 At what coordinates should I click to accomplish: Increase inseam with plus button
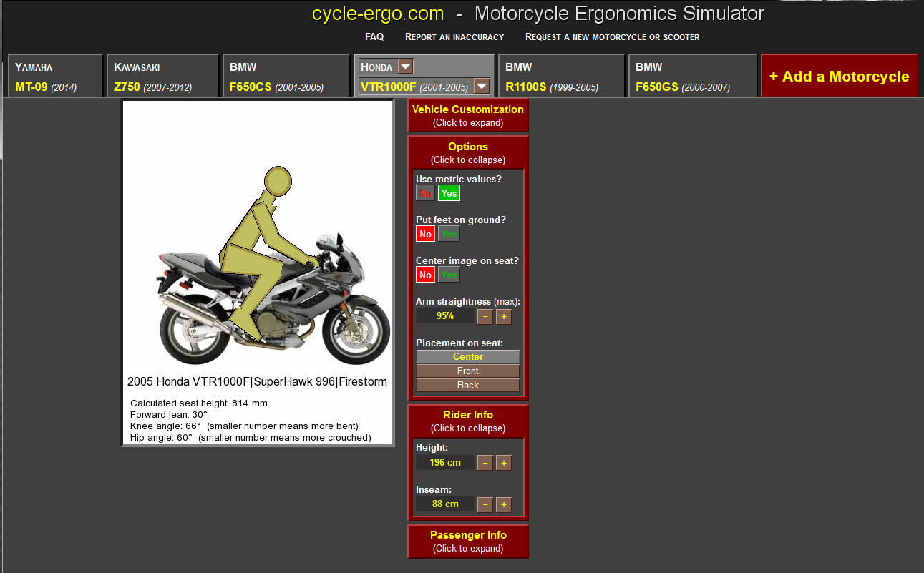503,504
